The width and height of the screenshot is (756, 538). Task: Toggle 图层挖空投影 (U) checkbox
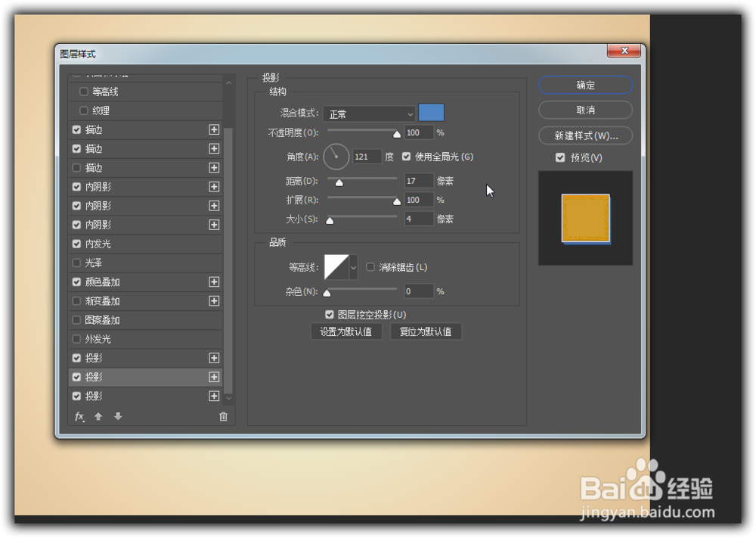coord(330,315)
